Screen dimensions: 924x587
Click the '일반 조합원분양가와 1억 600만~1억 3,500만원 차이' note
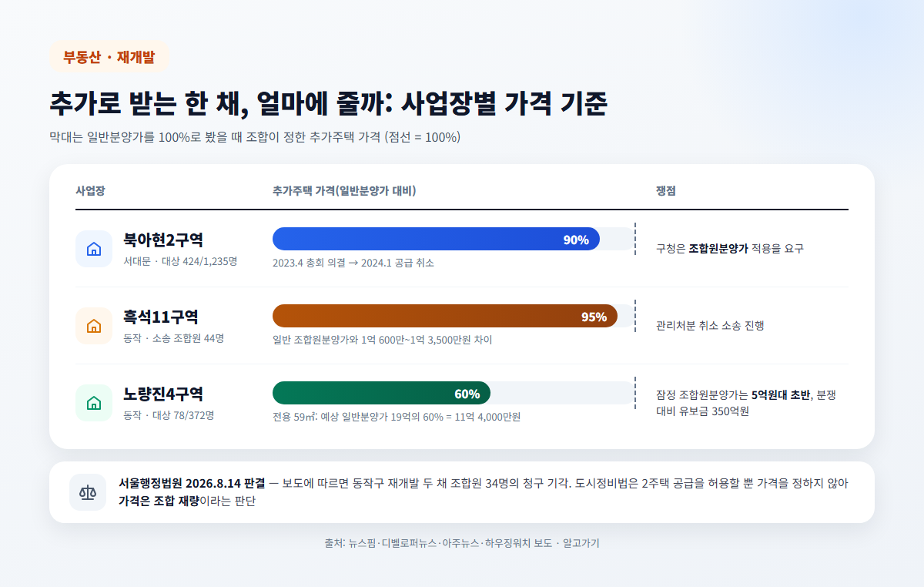click(x=382, y=340)
